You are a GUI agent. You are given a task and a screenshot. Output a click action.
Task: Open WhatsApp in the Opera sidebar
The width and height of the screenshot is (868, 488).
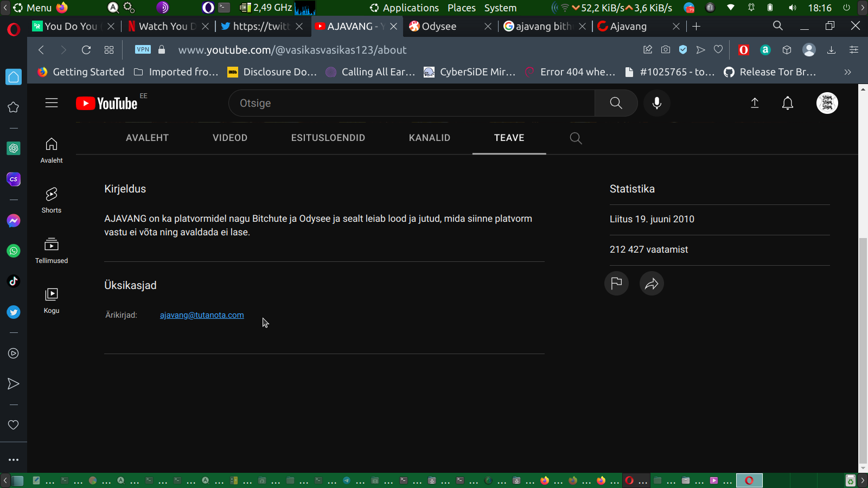tap(14, 251)
